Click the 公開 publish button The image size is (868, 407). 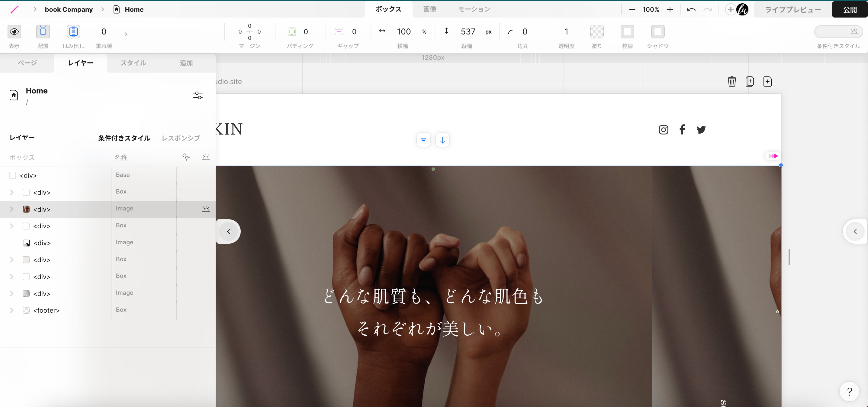tap(850, 10)
